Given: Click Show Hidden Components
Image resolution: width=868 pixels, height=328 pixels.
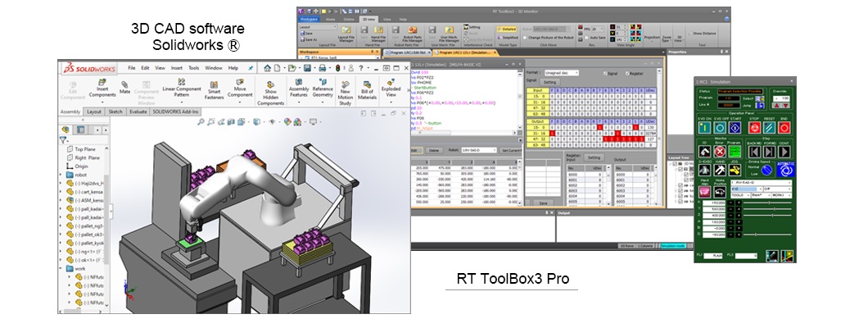Looking at the screenshot, I should (271, 94).
